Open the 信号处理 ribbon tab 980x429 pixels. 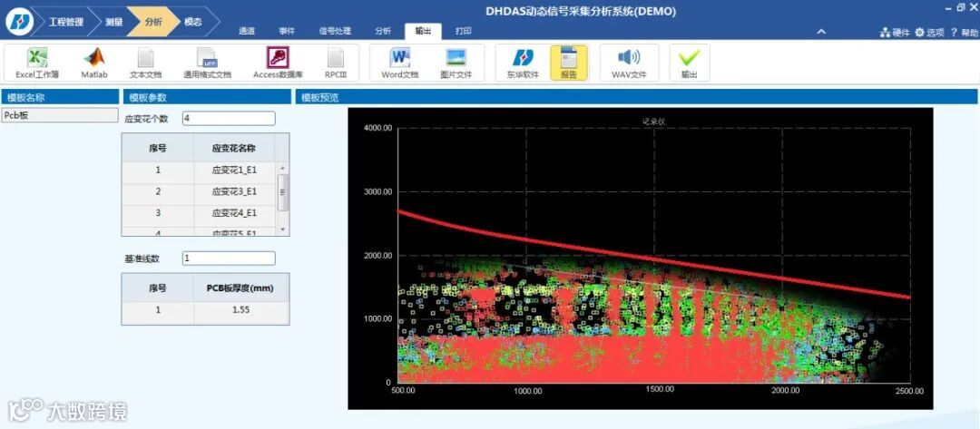(x=335, y=31)
